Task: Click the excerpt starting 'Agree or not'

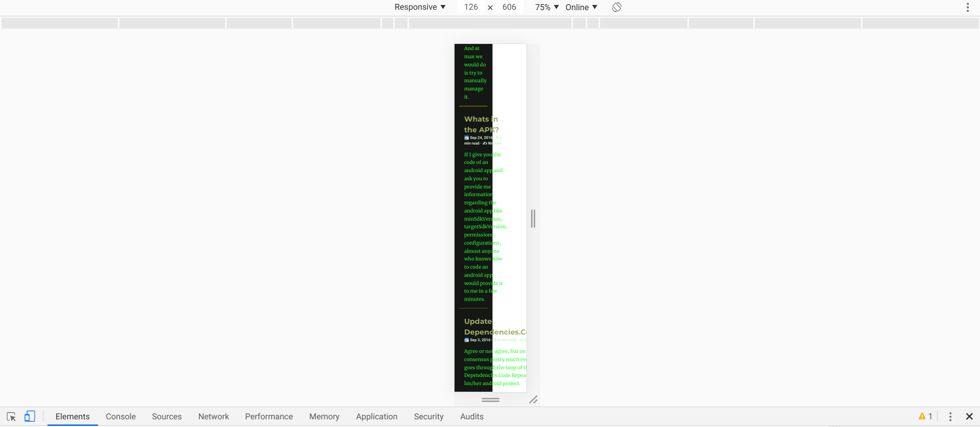Action: coord(495,367)
